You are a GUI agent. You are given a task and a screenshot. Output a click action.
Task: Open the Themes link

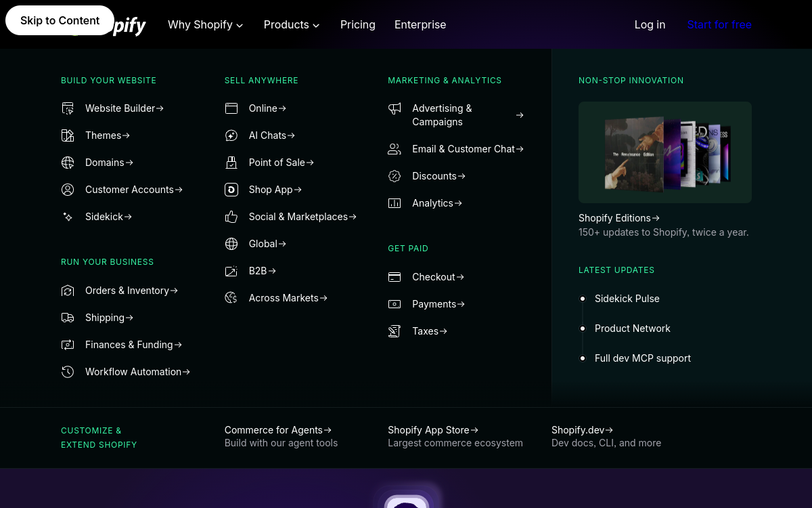(108, 135)
